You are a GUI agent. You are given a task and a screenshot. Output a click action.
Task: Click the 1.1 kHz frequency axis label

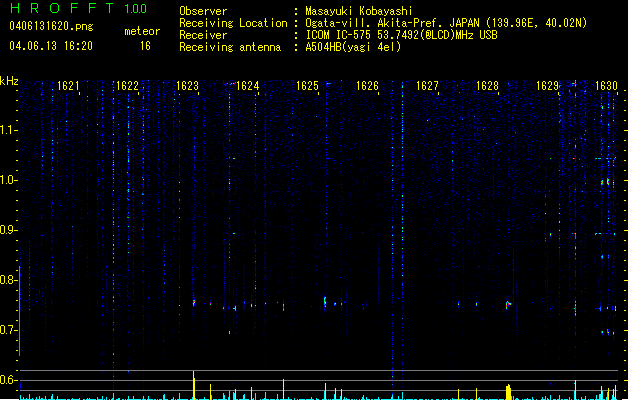click(8, 130)
